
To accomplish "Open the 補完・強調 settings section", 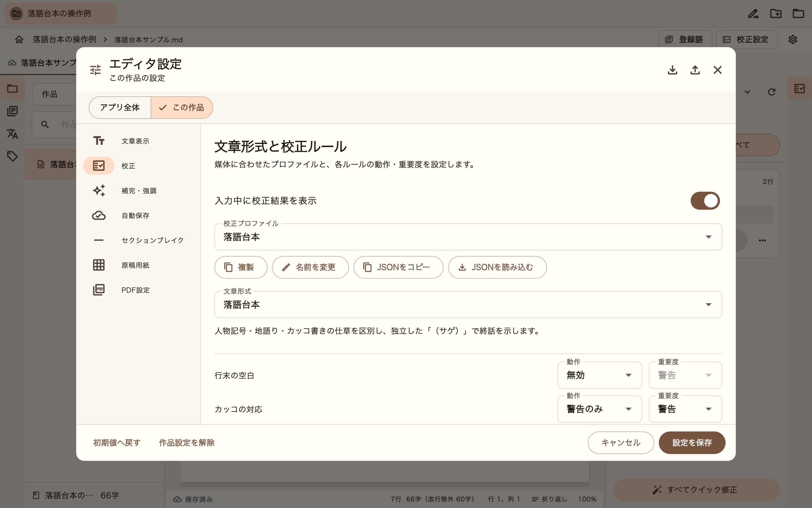I will tap(138, 190).
